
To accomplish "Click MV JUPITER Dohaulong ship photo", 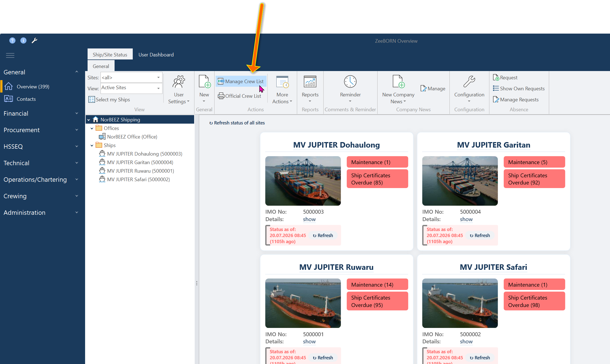I will tap(303, 181).
